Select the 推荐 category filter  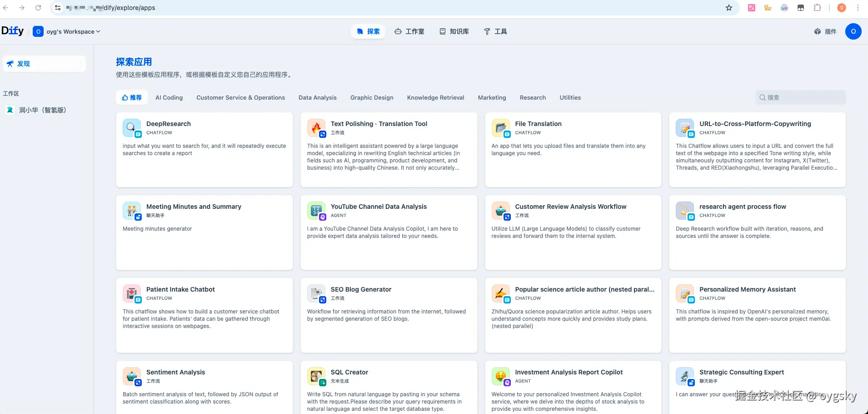132,97
